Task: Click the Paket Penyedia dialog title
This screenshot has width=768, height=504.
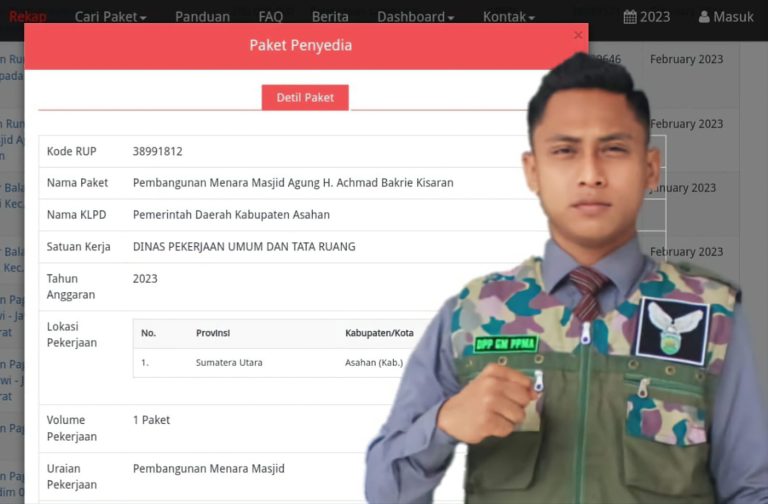Action: click(300, 46)
